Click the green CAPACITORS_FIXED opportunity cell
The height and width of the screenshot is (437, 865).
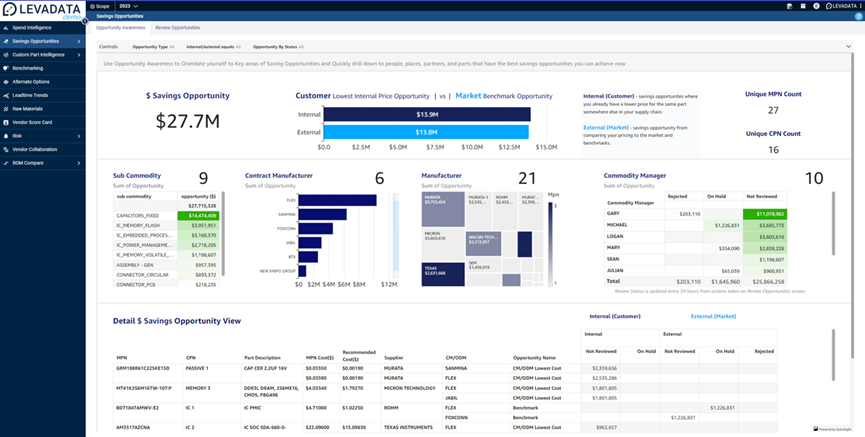point(197,216)
